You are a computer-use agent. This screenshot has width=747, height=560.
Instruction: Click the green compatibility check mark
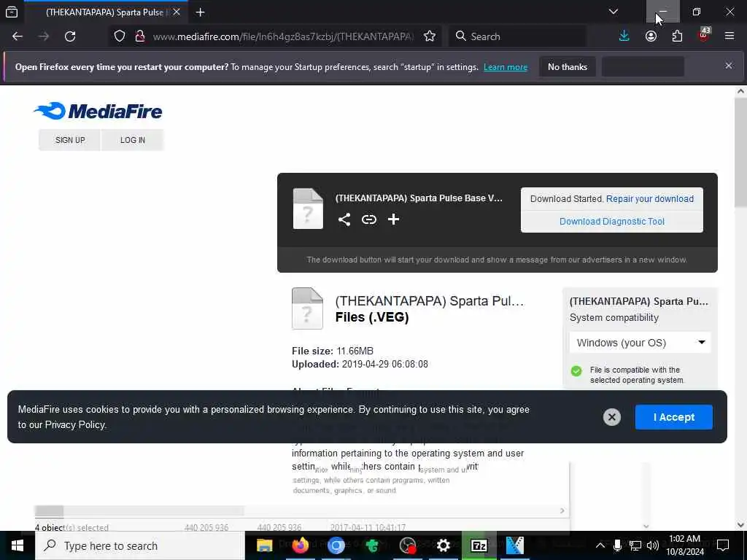(x=576, y=371)
